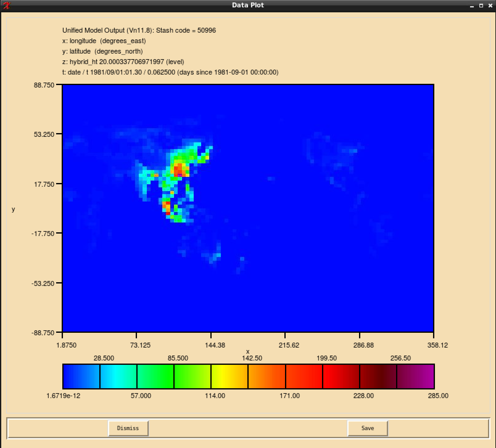Click the orange colorbar segment before 171.00
This screenshot has width=496, height=448.
(x=267, y=376)
